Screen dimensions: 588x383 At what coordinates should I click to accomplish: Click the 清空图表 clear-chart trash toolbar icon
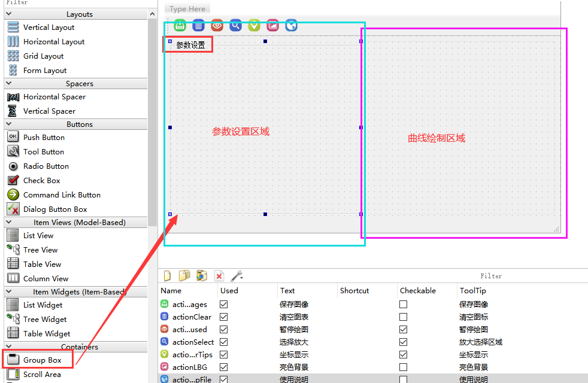[198, 25]
